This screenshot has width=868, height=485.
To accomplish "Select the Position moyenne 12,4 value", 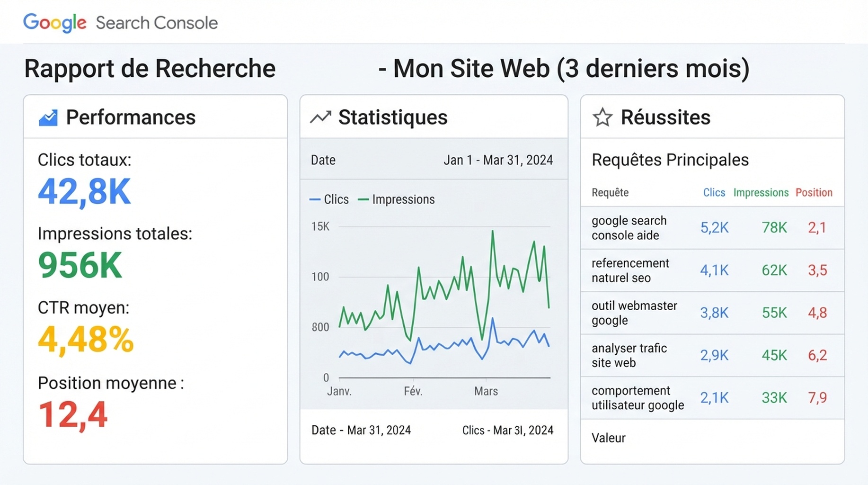I will pos(73,415).
